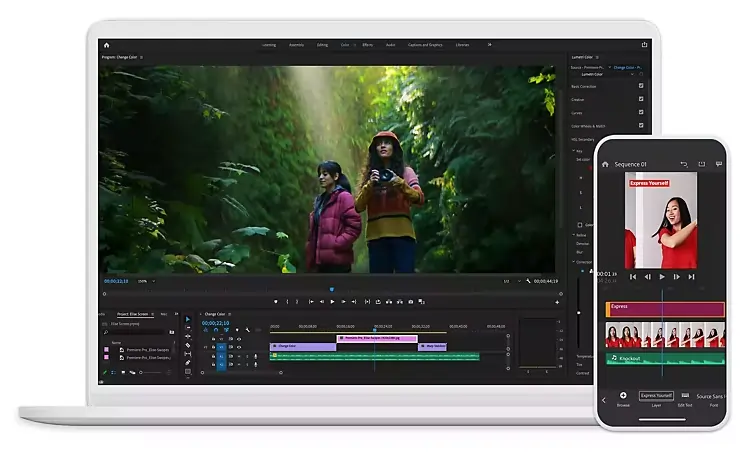Screen dimensions: 748x452
Task: Select the Selection arrow tool in timeline toolbar
Action: (x=188, y=320)
